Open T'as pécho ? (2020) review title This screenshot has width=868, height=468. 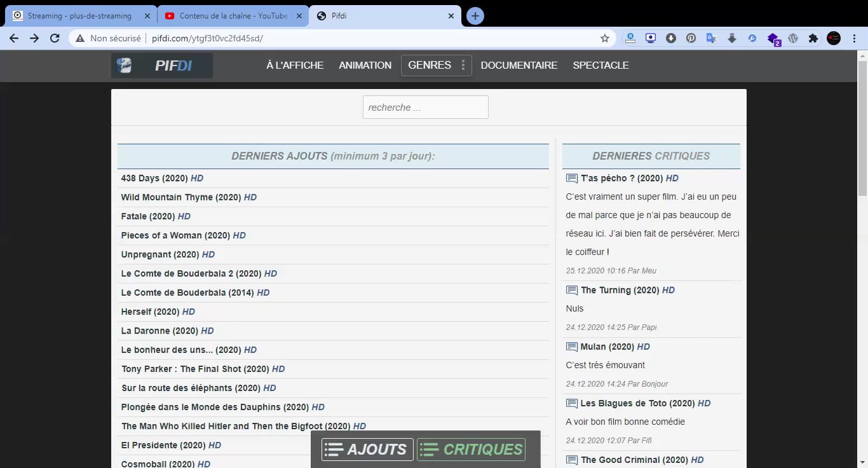[x=630, y=178]
